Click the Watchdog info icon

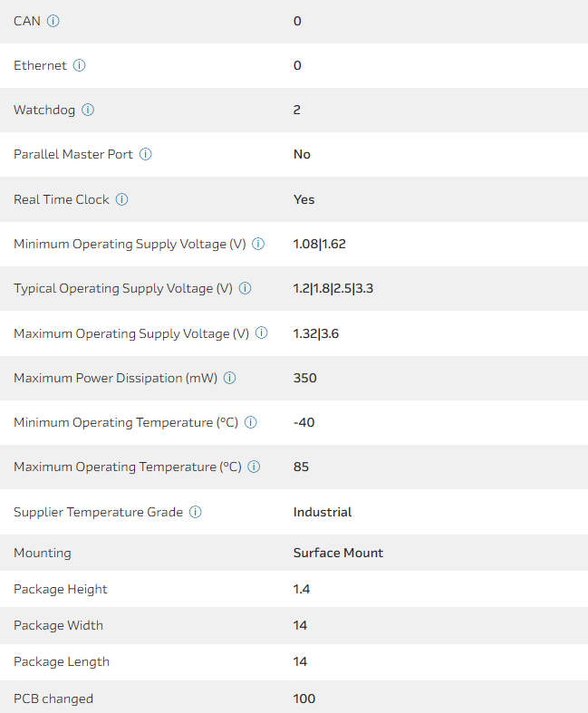point(88,110)
